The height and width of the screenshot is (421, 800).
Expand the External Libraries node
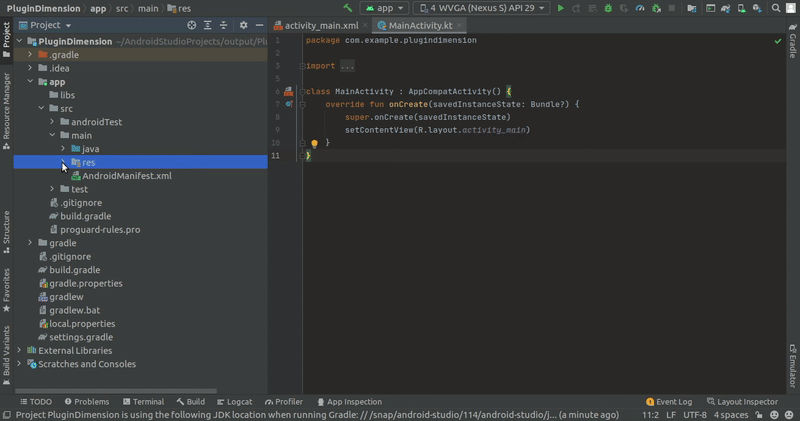click(x=19, y=351)
